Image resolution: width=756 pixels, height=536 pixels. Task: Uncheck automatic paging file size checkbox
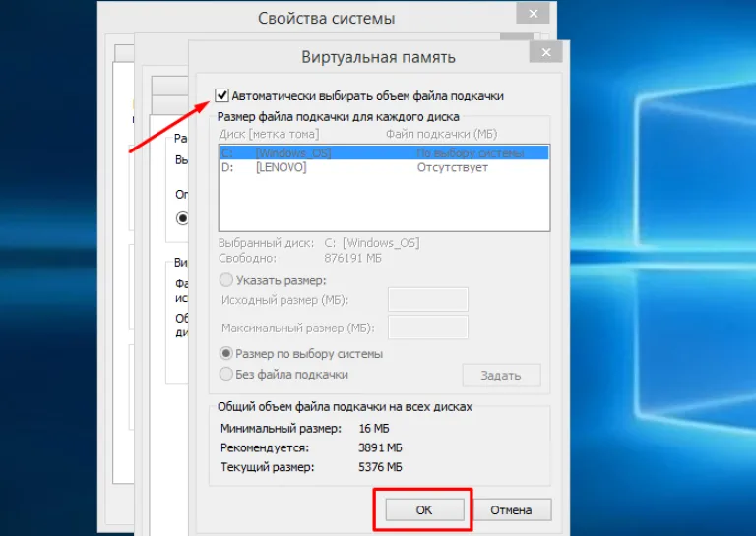(x=221, y=95)
